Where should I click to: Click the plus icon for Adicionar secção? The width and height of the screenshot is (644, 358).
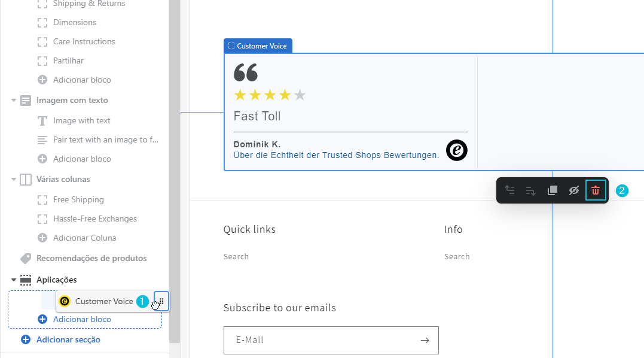click(26, 339)
